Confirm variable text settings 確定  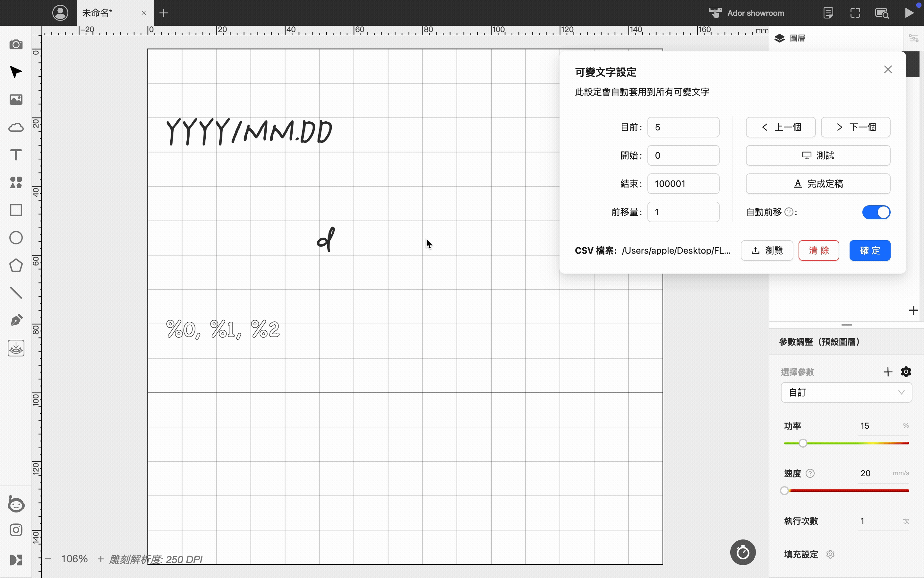[870, 251]
